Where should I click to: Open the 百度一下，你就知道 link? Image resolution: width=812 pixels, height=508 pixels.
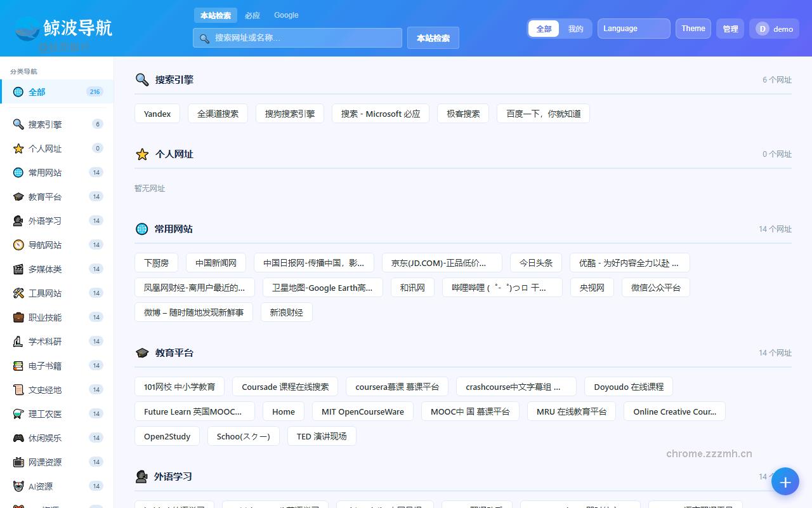pyautogui.click(x=544, y=114)
